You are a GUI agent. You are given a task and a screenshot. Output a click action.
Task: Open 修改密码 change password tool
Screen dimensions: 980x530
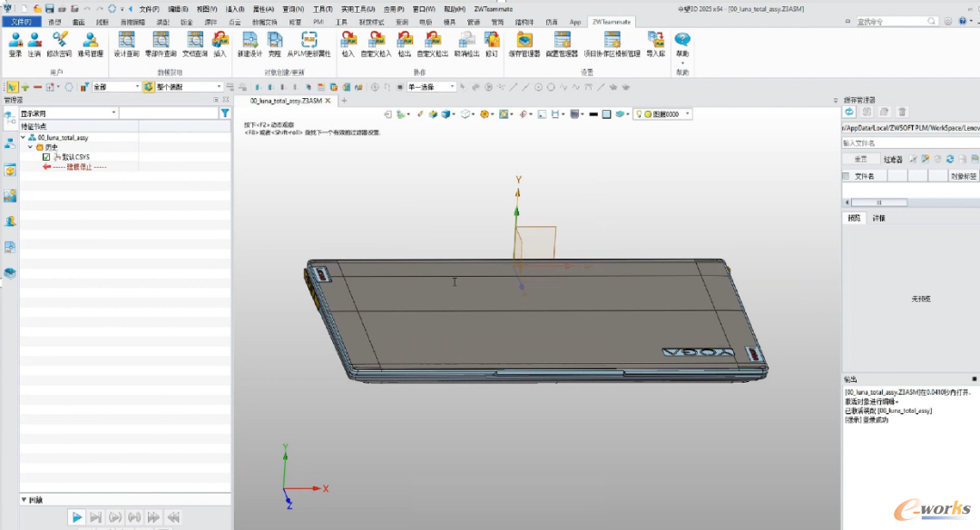(59, 44)
